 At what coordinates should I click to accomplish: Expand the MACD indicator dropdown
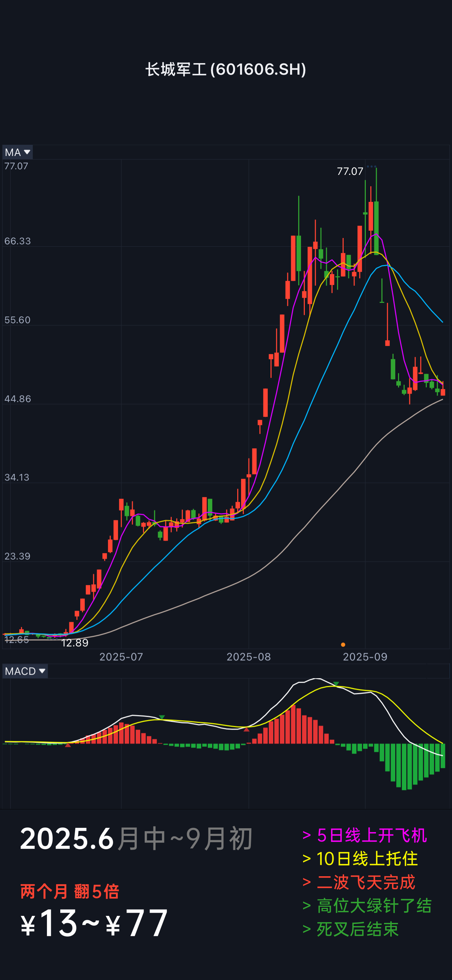(25, 671)
